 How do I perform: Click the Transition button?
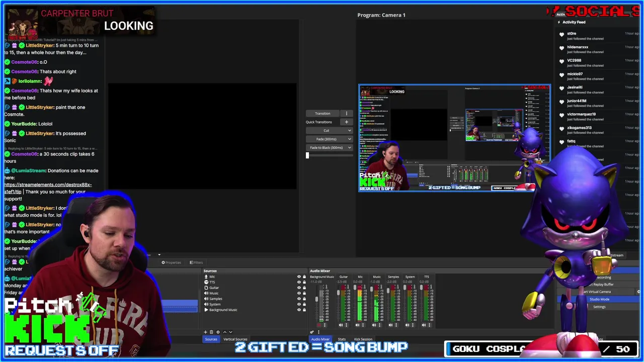tap(323, 114)
